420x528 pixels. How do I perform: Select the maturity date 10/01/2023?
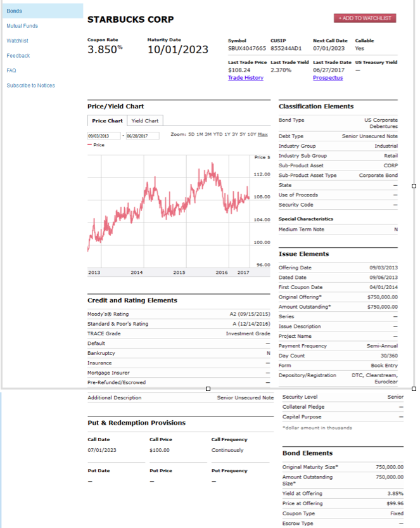(x=178, y=49)
